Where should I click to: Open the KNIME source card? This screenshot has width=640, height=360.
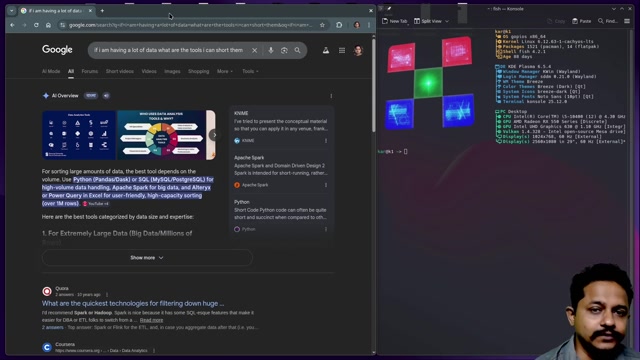[x=281, y=127]
